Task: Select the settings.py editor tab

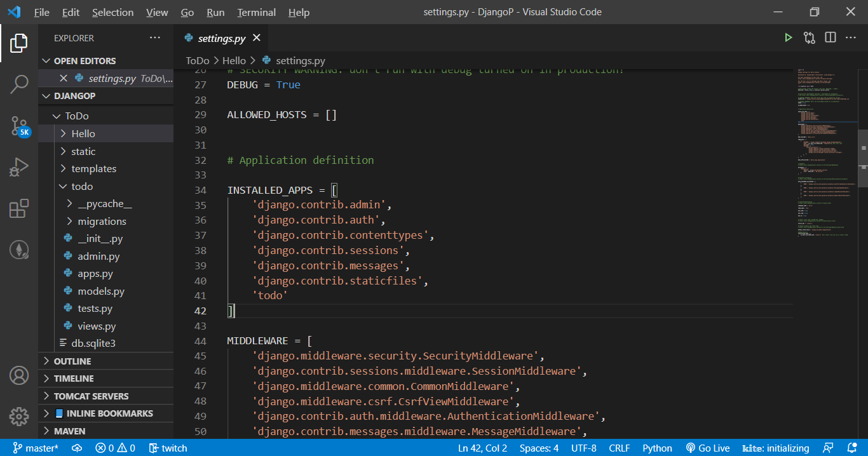Action: [x=220, y=38]
